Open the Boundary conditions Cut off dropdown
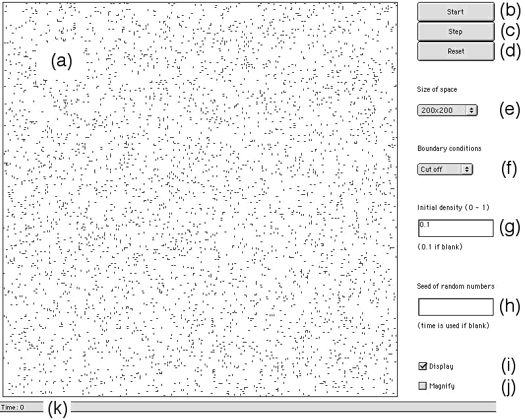The height and width of the screenshot is (420, 525). [x=445, y=169]
